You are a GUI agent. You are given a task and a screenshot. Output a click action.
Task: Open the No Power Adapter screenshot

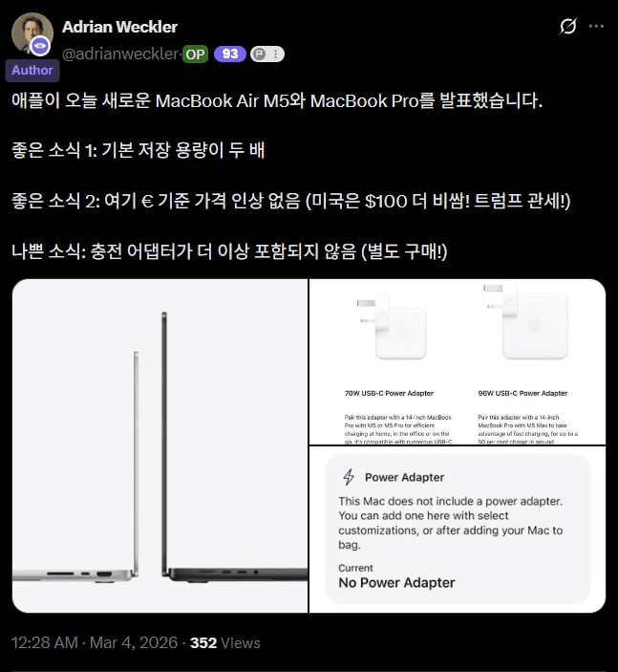tap(458, 530)
